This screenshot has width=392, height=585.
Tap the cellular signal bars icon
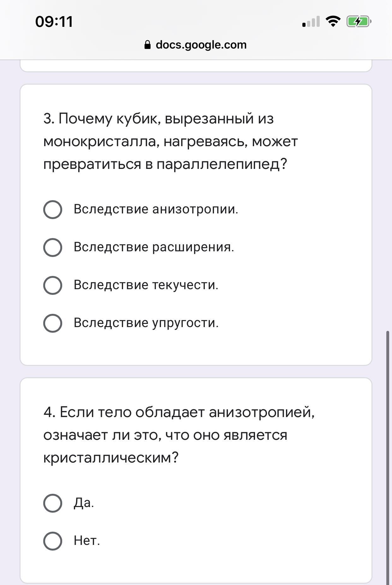click(x=311, y=21)
